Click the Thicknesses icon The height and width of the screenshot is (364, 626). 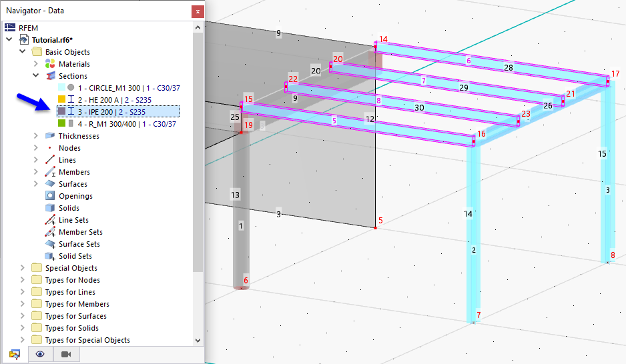pyautogui.click(x=50, y=135)
